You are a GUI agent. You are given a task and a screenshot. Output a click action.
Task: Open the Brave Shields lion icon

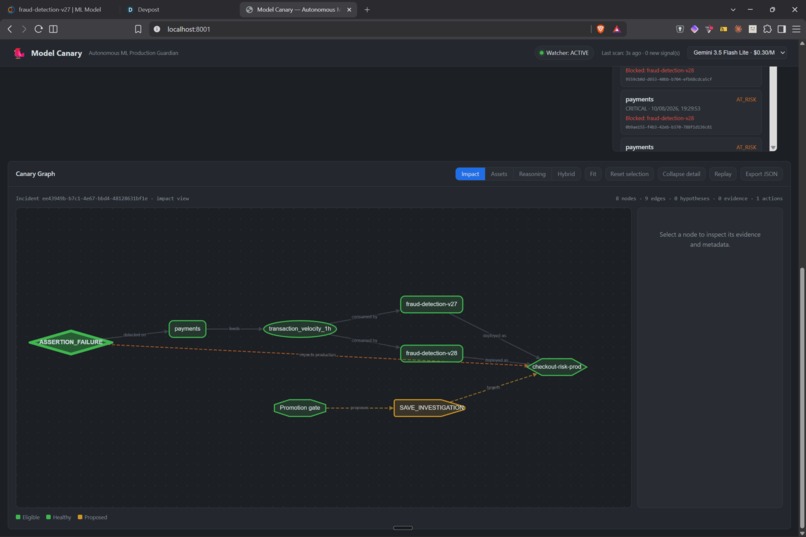(600, 29)
